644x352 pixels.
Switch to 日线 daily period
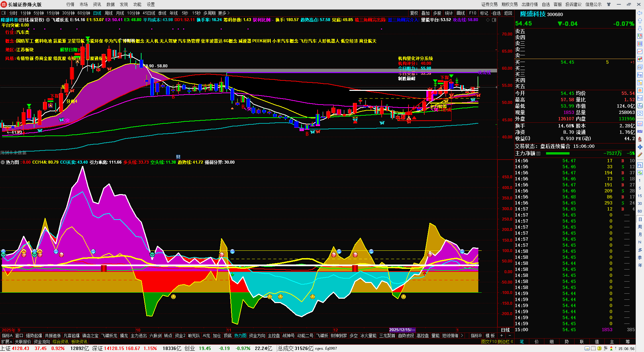97,13
